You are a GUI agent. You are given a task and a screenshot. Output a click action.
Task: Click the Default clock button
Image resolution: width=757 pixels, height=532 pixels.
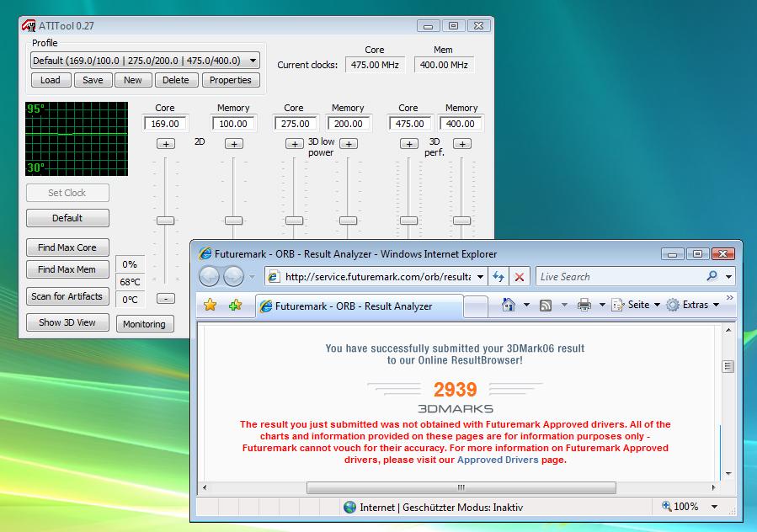67,218
